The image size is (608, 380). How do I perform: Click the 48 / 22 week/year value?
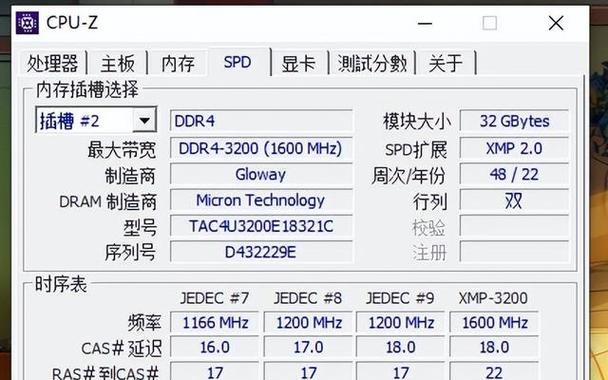(x=514, y=174)
